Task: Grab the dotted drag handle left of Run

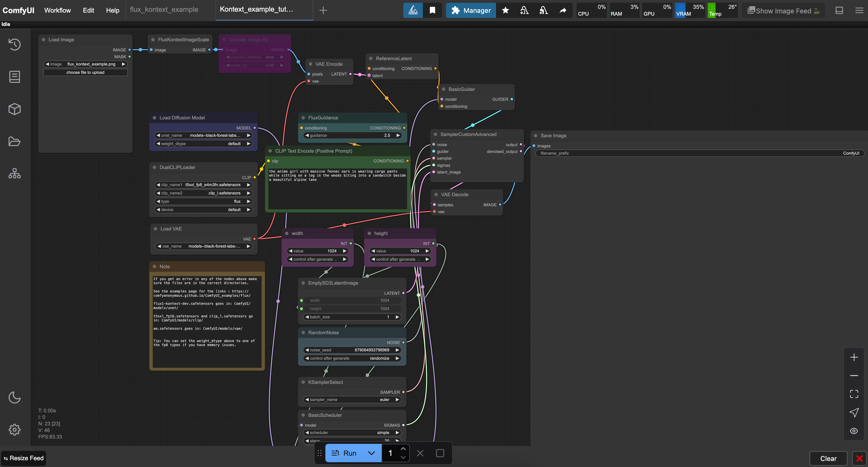Action: 319,453
